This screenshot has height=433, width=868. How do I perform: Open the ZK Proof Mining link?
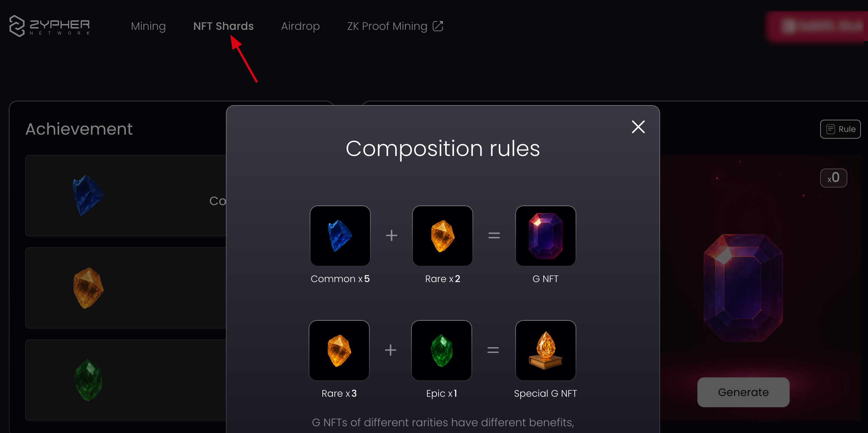(387, 26)
